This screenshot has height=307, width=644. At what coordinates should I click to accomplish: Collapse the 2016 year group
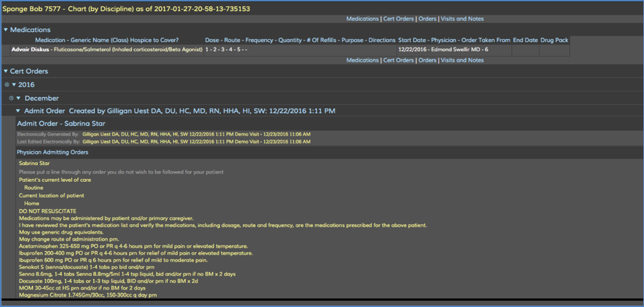click(x=14, y=85)
